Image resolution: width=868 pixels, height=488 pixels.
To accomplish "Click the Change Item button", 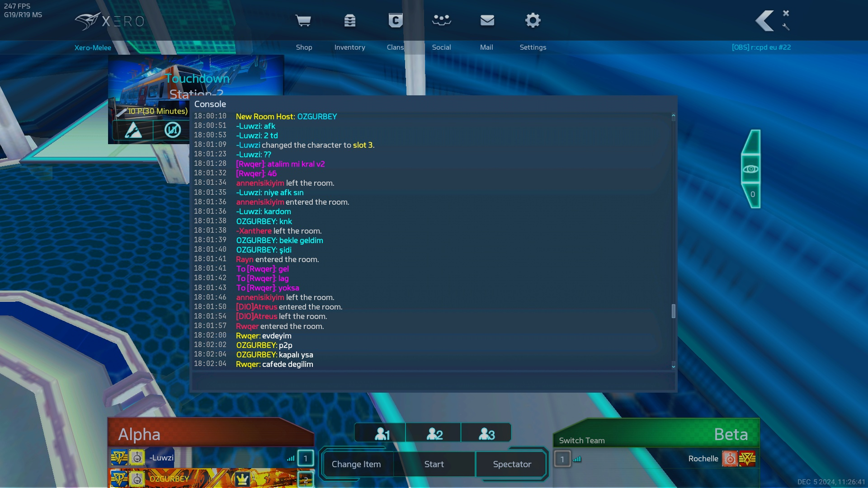I will point(356,464).
